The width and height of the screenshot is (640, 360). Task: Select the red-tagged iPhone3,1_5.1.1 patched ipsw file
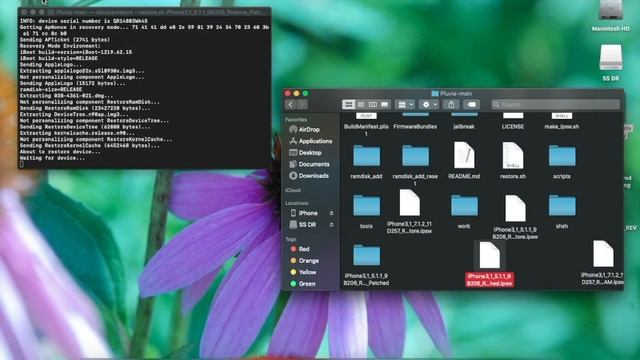click(x=489, y=256)
